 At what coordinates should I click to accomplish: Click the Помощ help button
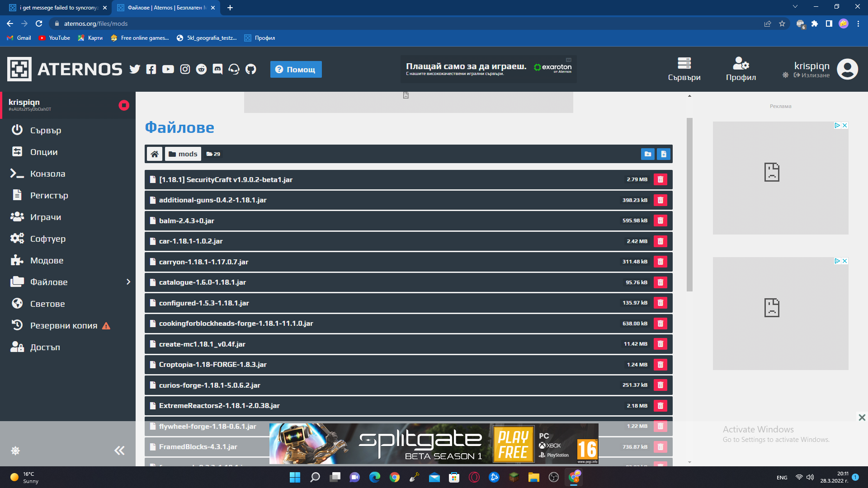(x=296, y=69)
